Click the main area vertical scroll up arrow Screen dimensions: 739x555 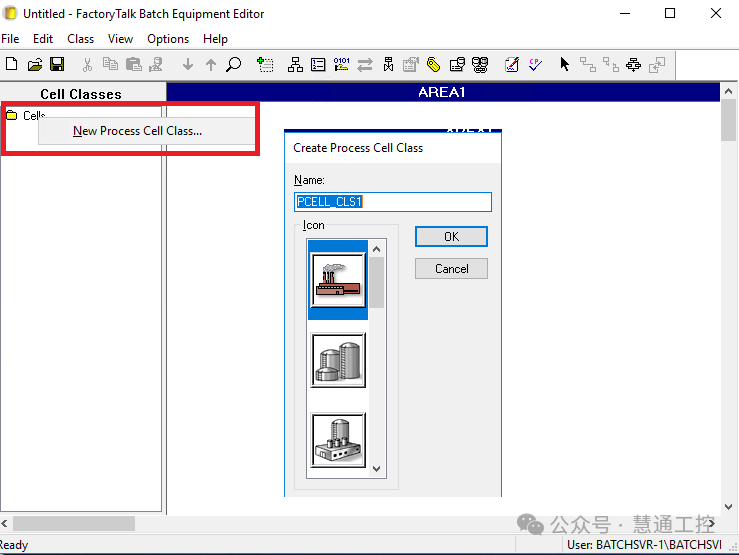[728, 91]
